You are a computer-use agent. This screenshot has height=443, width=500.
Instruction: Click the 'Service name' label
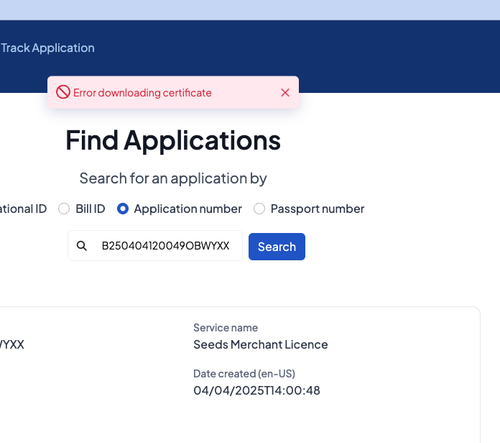226,328
